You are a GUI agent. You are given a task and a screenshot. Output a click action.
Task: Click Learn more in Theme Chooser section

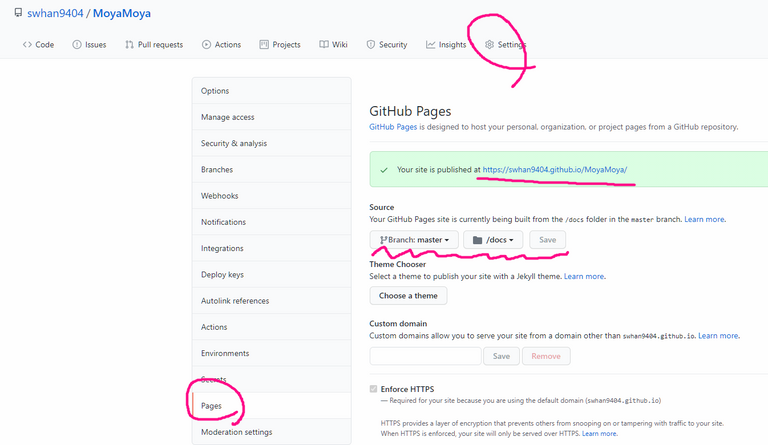pyautogui.click(x=584, y=276)
